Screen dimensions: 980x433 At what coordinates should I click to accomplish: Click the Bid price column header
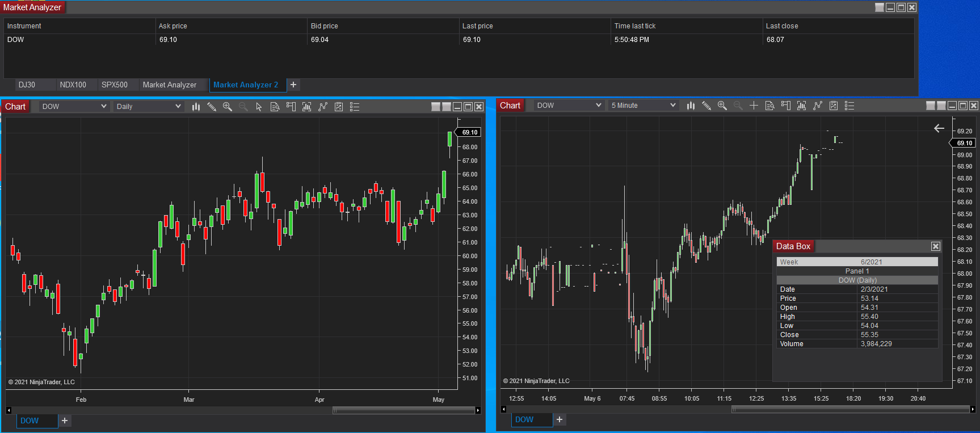pos(383,26)
